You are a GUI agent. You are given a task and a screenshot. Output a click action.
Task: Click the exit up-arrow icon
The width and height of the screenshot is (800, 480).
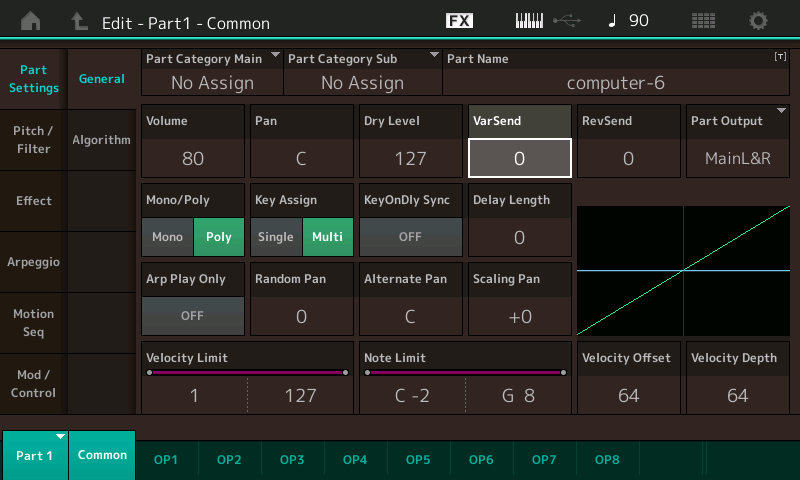tap(79, 20)
